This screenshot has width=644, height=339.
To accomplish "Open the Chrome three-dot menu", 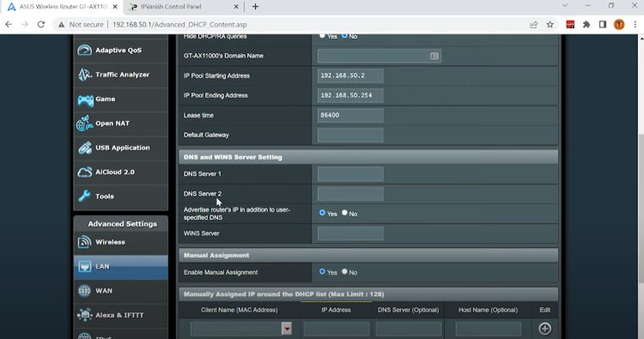I will click(635, 25).
